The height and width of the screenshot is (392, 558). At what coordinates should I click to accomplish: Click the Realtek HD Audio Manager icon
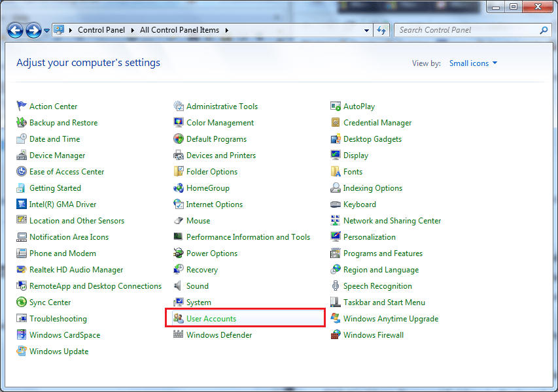point(22,269)
